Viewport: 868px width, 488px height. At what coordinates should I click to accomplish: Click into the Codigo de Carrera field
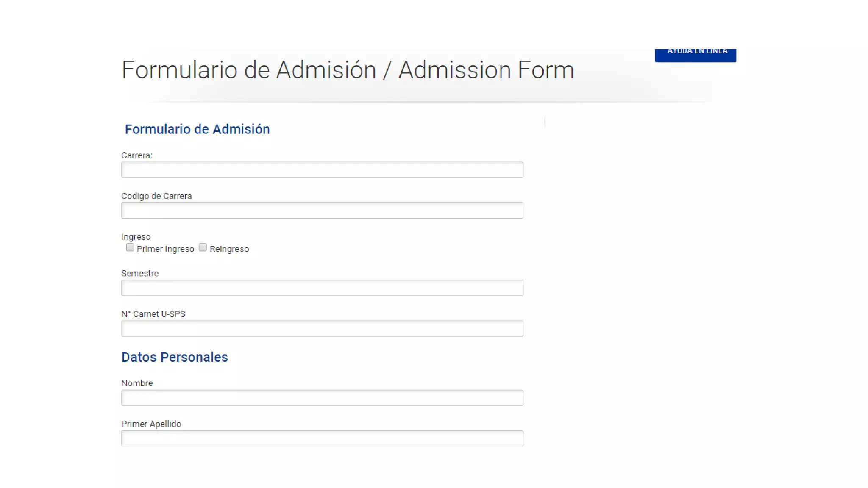pyautogui.click(x=322, y=211)
